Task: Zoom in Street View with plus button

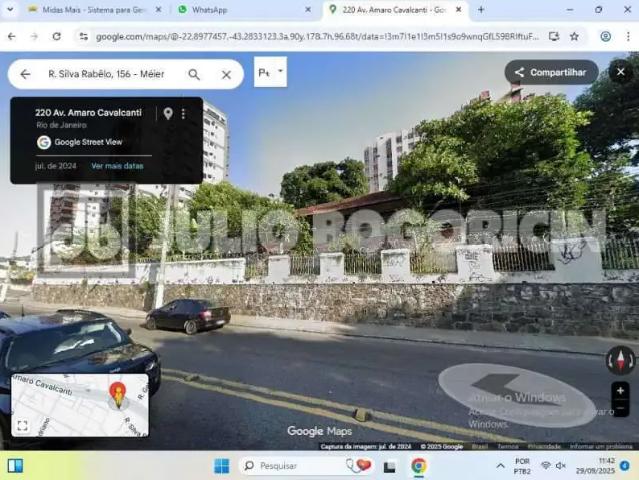Action: click(x=620, y=391)
